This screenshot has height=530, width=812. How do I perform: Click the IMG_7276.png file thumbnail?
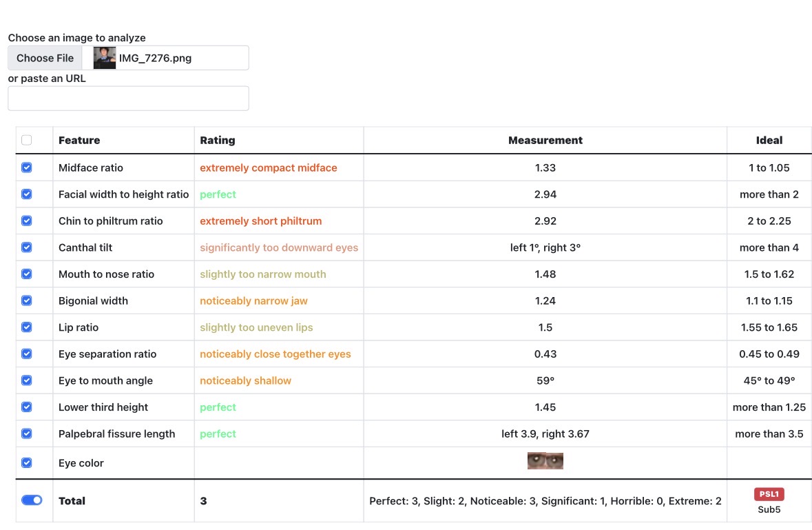[x=105, y=58]
